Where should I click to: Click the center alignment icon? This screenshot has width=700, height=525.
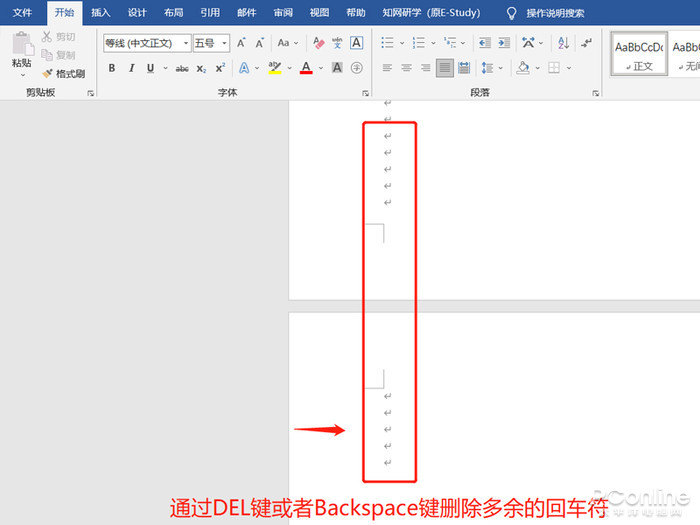[406, 68]
